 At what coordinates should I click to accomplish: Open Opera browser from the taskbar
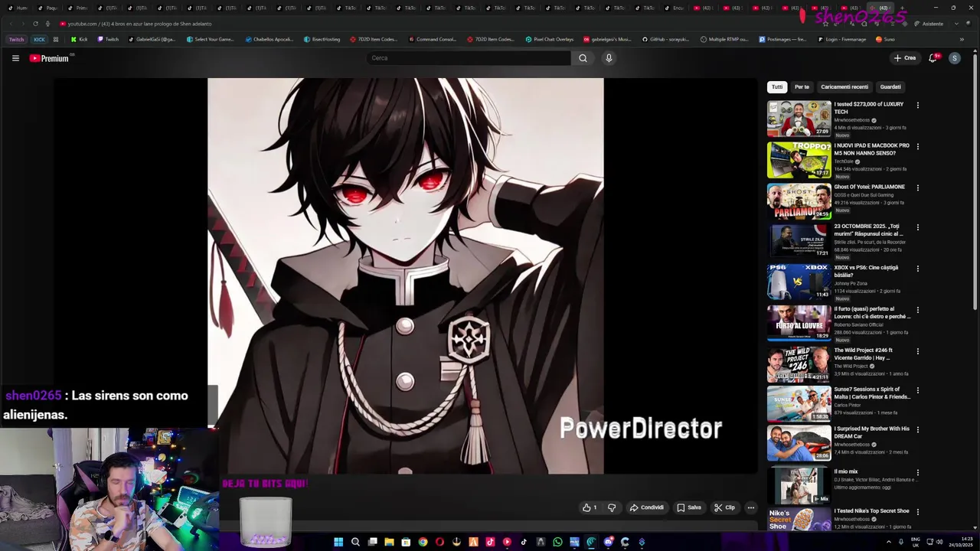(x=439, y=542)
